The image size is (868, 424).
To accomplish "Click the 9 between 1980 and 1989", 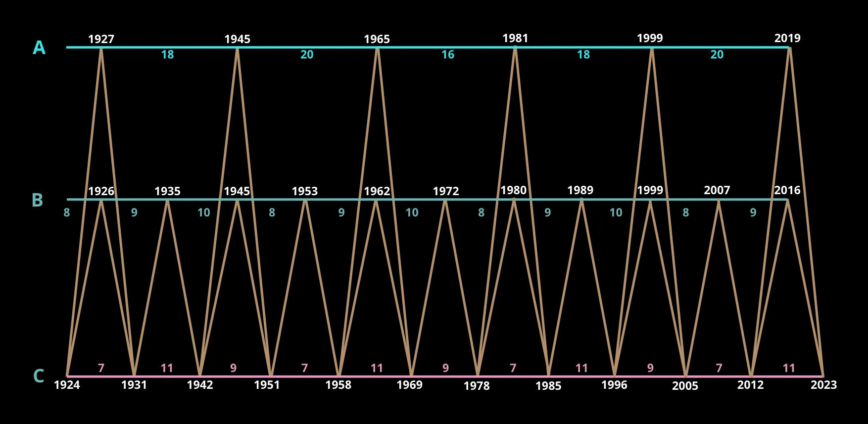I will click(548, 213).
